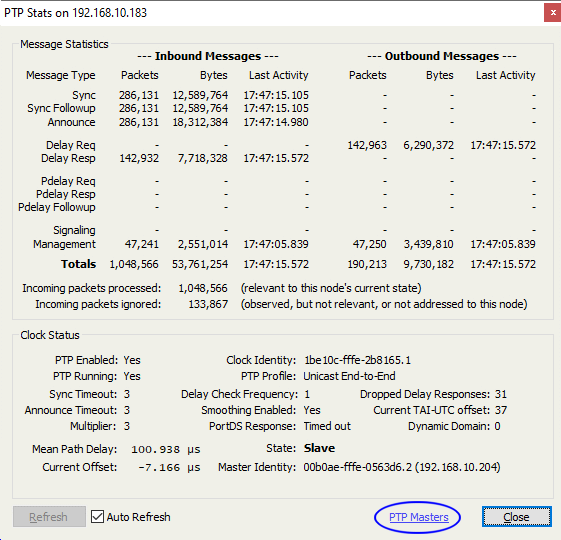Click the Dropped Delay Responses value 31

point(501,394)
